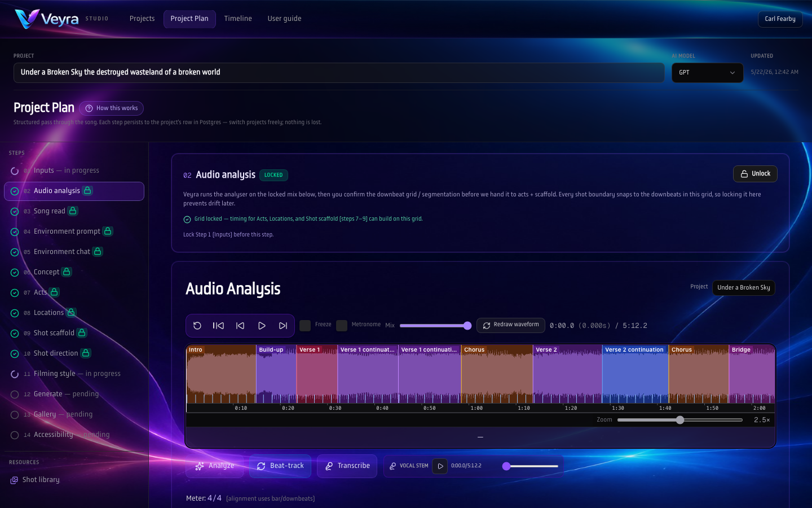Click the 2.5× zoom value
Viewport: 812px width, 508px height.
click(x=762, y=420)
